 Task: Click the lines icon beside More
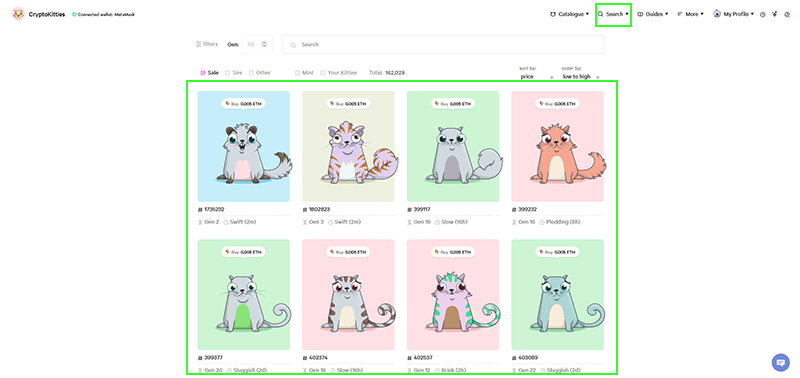[680, 14]
